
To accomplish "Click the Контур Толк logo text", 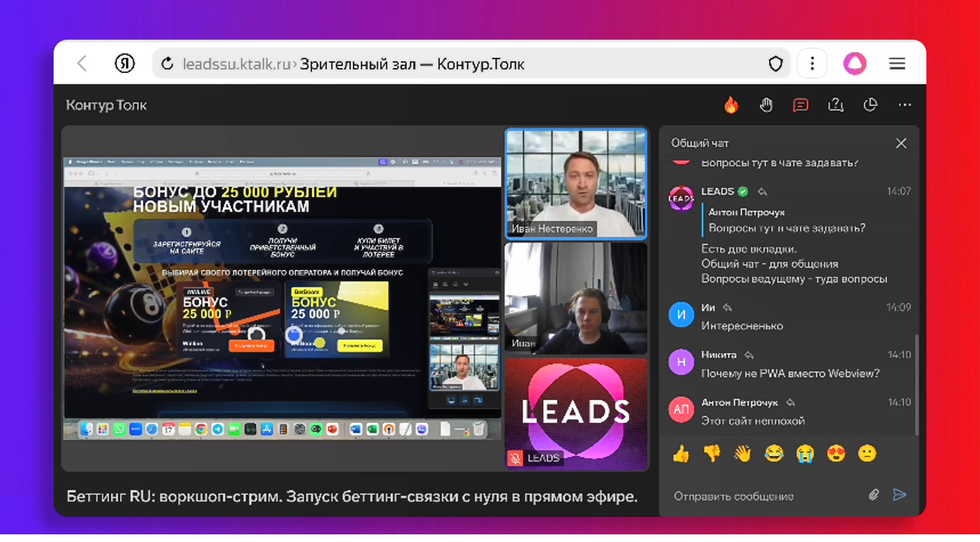I will 106,105.
